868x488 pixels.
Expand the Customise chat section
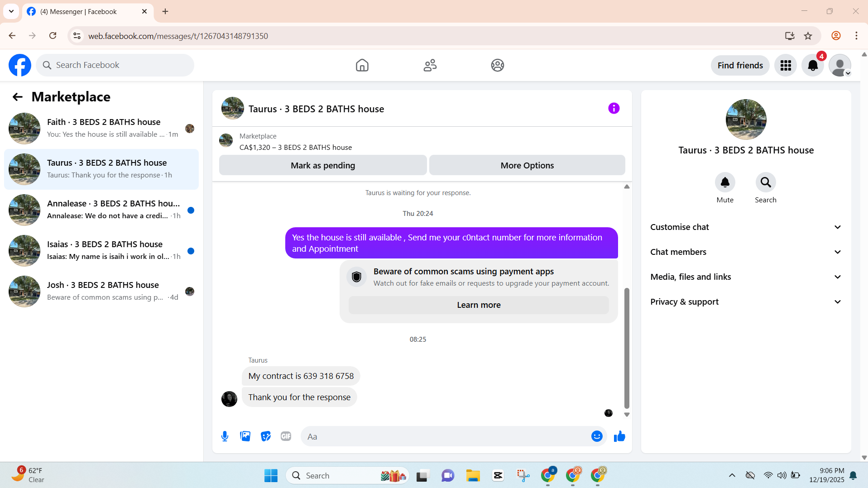click(746, 227)
